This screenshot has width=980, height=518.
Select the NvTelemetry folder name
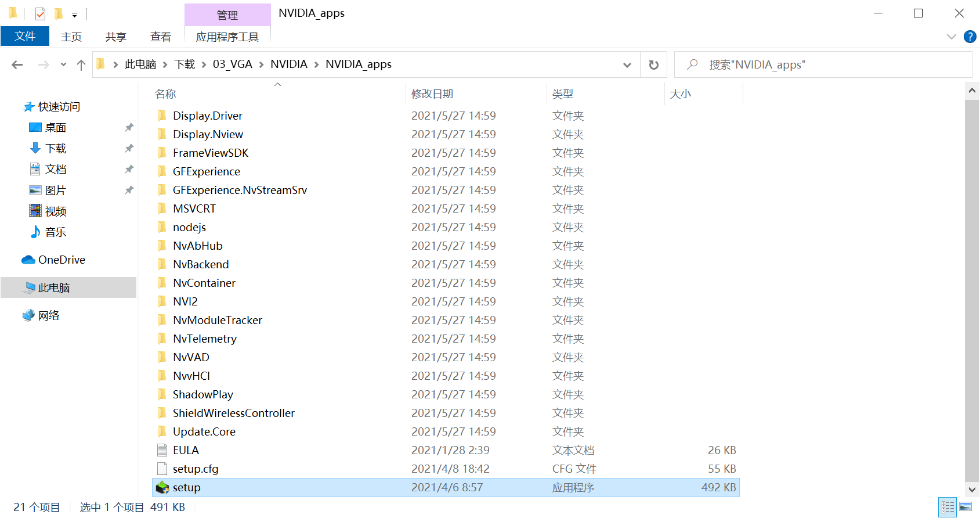[205, 339]
